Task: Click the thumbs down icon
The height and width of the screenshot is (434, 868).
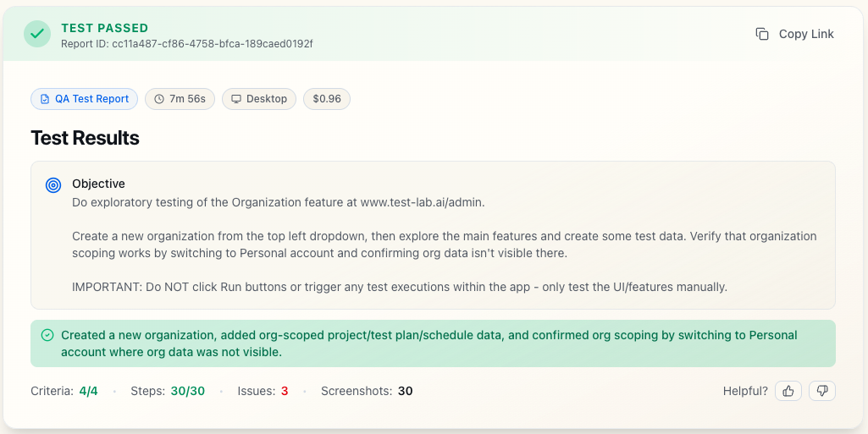Action: pyautogui.click(x=822, y=391)
